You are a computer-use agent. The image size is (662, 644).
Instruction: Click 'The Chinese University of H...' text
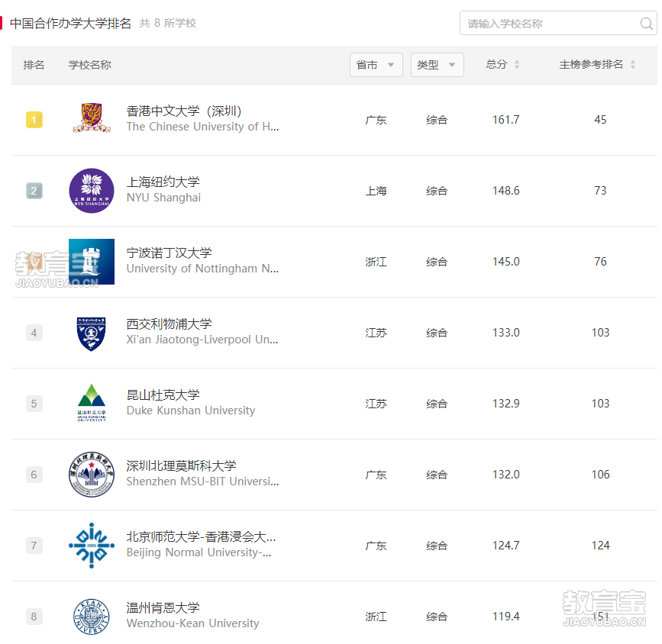202,127
